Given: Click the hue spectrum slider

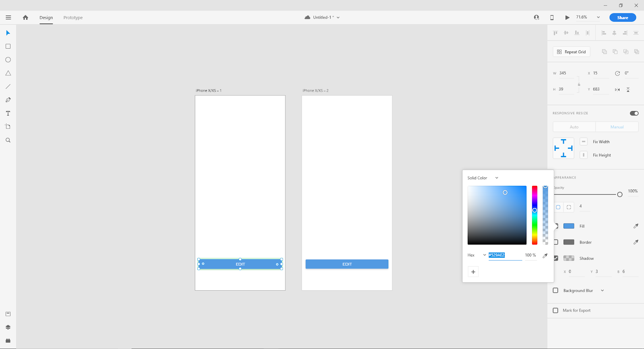Looking at the screenshot, I should [x=535, y=215].
